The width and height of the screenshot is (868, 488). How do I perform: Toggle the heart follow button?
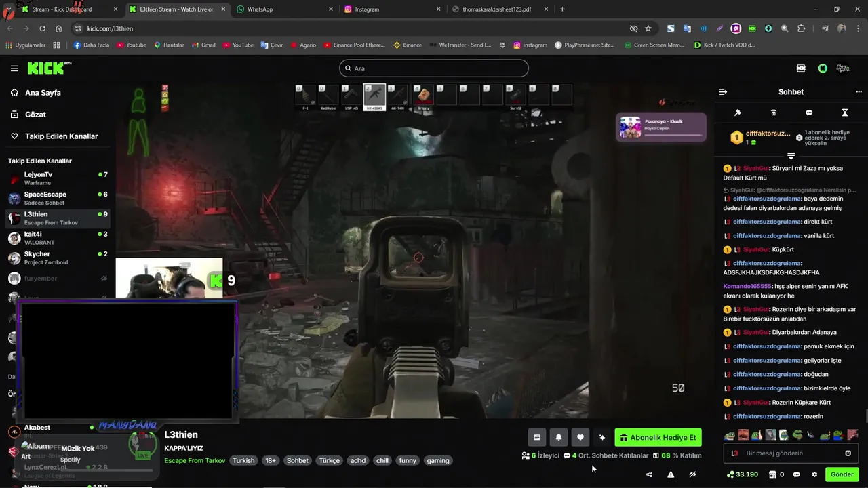pyautogui.click(x=580, y=437)
